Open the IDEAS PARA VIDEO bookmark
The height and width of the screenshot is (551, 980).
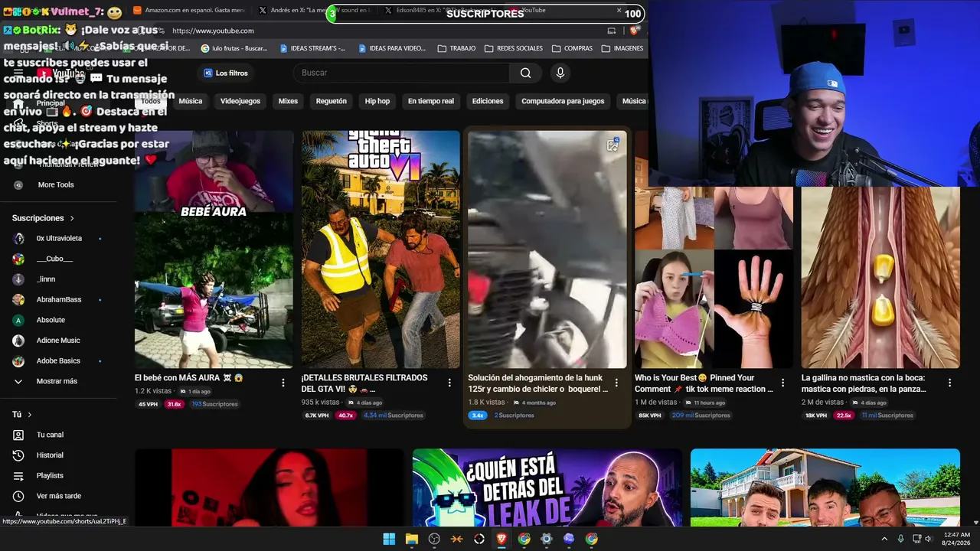click(x=391, y=48)
